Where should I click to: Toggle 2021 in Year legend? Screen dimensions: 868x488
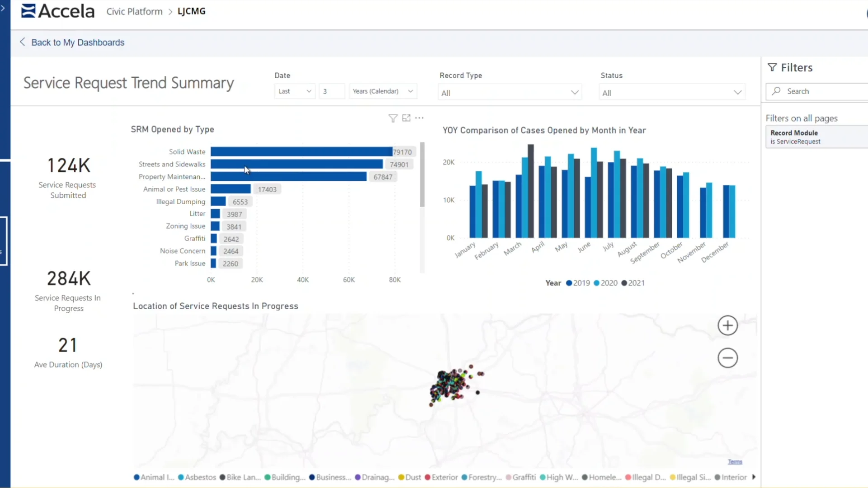click(633, 283)
